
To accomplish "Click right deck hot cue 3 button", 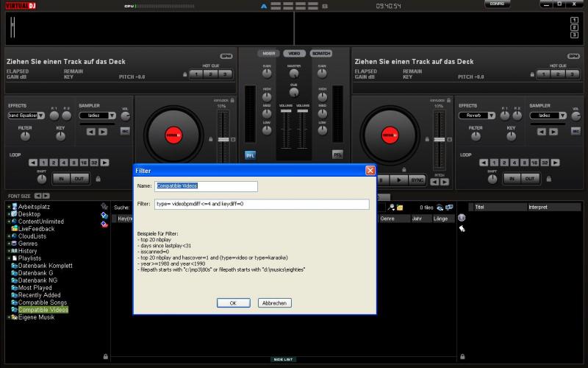I will [x=573, y=74].
